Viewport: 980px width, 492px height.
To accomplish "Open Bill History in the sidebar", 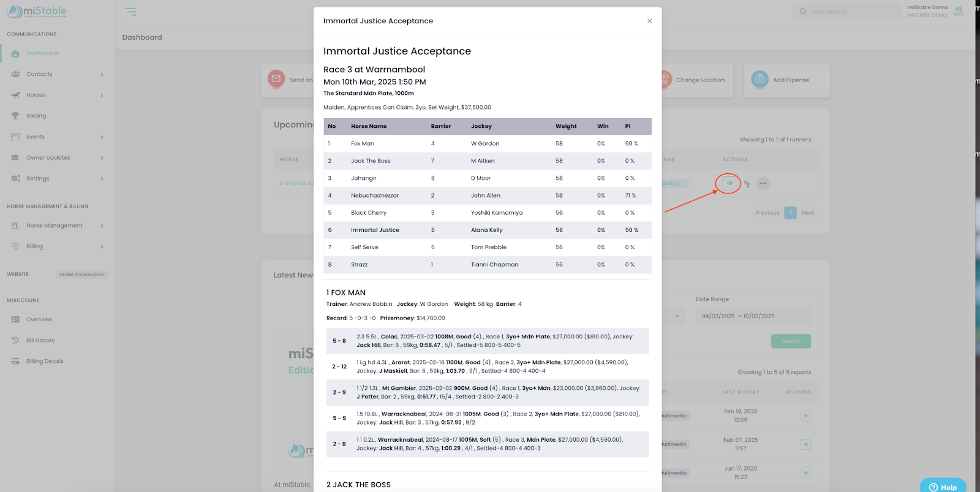I will click(x=40, y=340).
